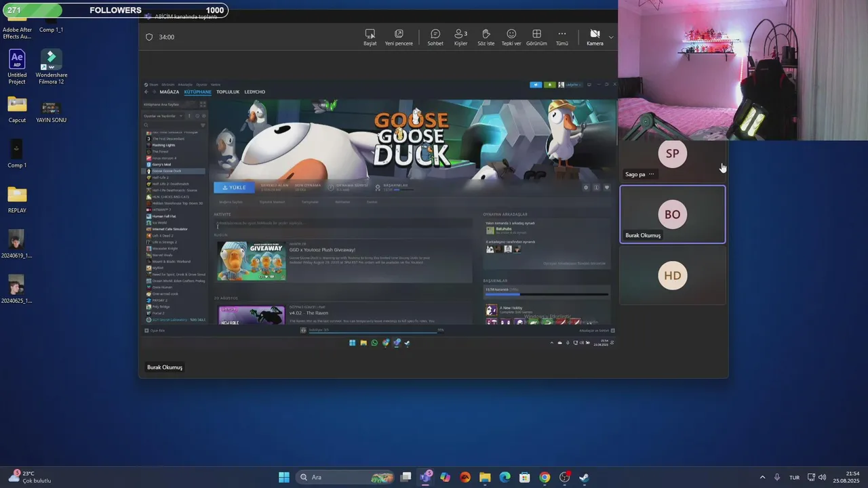The height and width of the screenshot is (488, 868).
Task: Click TUR keyboard language indicator
Action: (794, 477)
